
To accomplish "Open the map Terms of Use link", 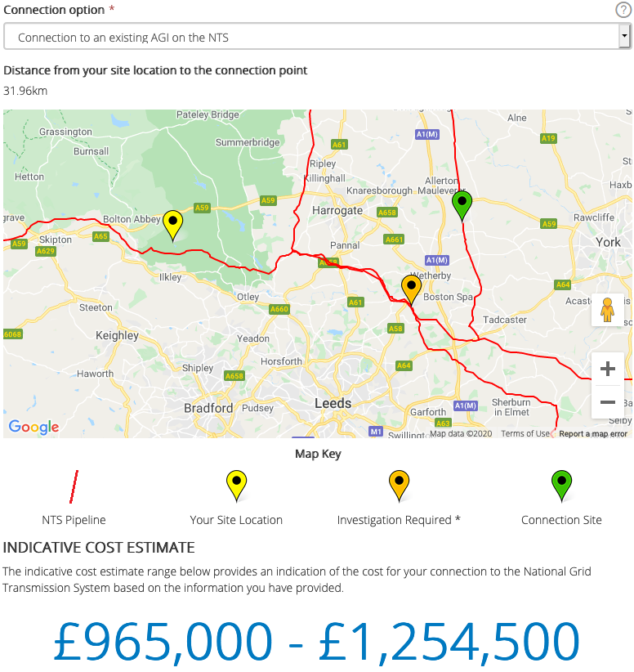I will 525,434.
